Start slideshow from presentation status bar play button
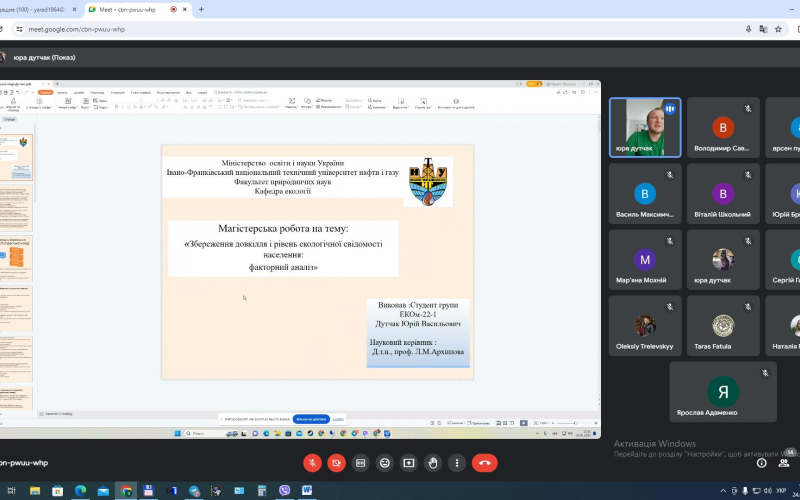Image resolution: width=800 pixels, height=500 pixels. point(523,423)
